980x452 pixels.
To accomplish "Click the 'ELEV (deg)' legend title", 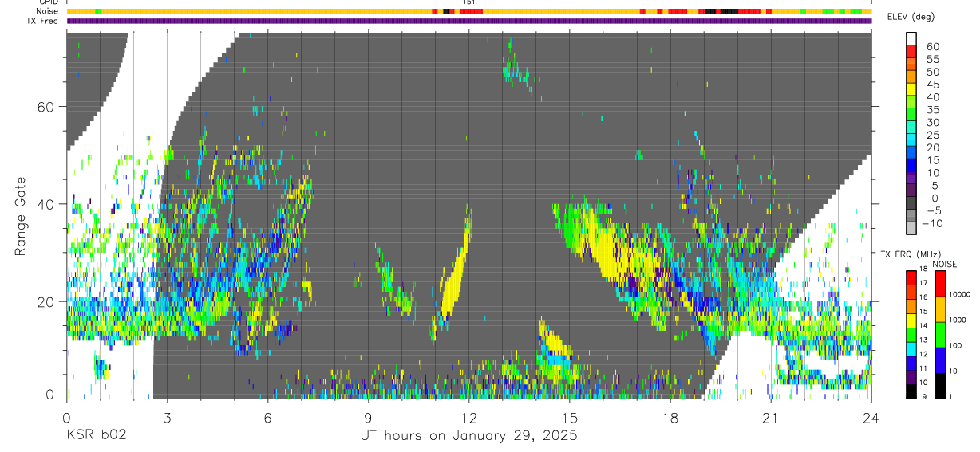I will [x=911, y=17].
